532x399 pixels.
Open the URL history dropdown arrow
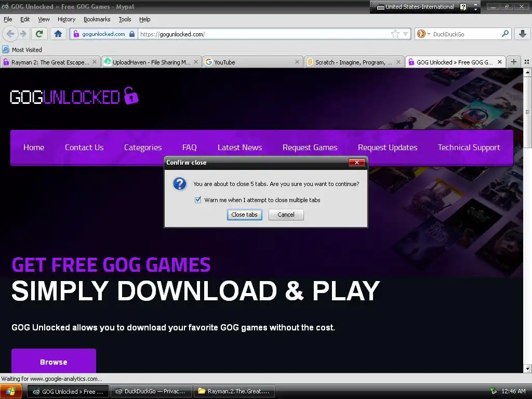tap(405, 34)
